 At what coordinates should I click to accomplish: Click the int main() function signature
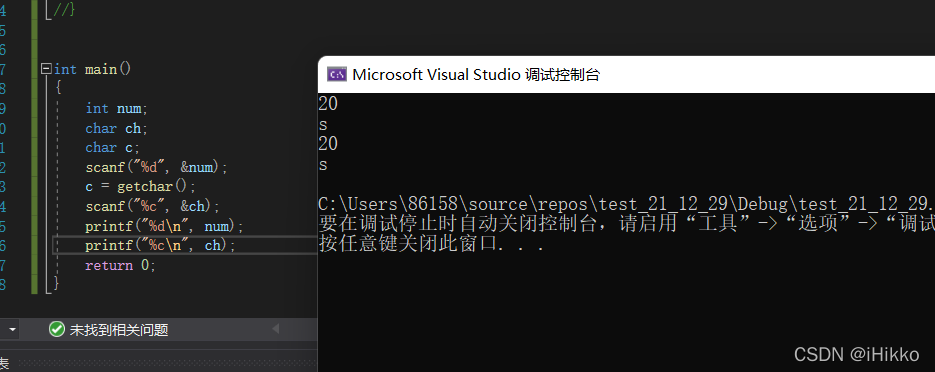pyautogui.click(x=92, y=69)
